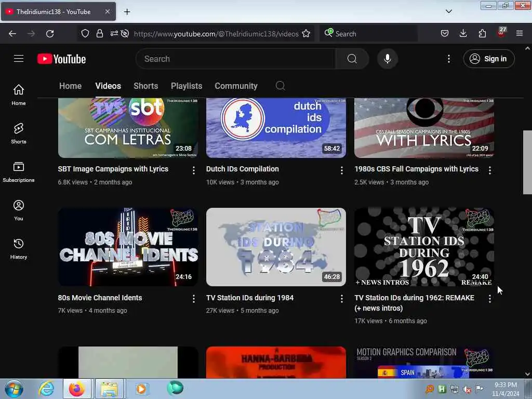Click the YouTube search magnifier button
Image resolution: width=532 pixels, height=399 pixels.
coord(352,59)
